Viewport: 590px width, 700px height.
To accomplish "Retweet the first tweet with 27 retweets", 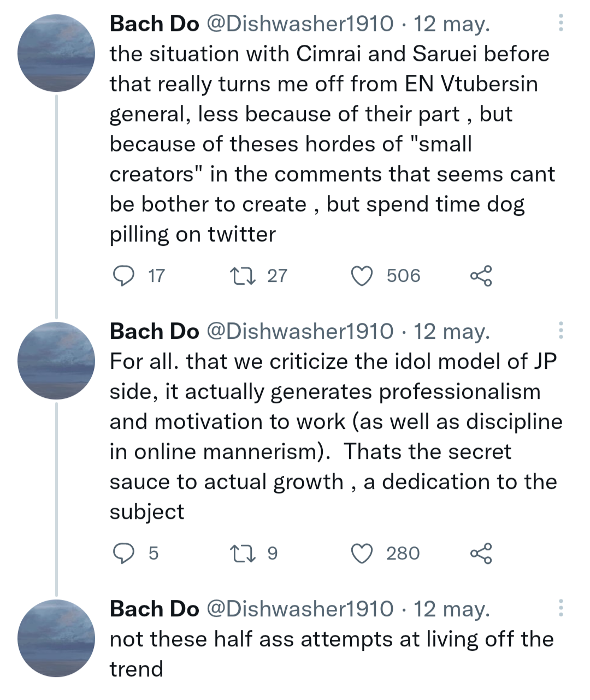I will click(x=243, y=276).
